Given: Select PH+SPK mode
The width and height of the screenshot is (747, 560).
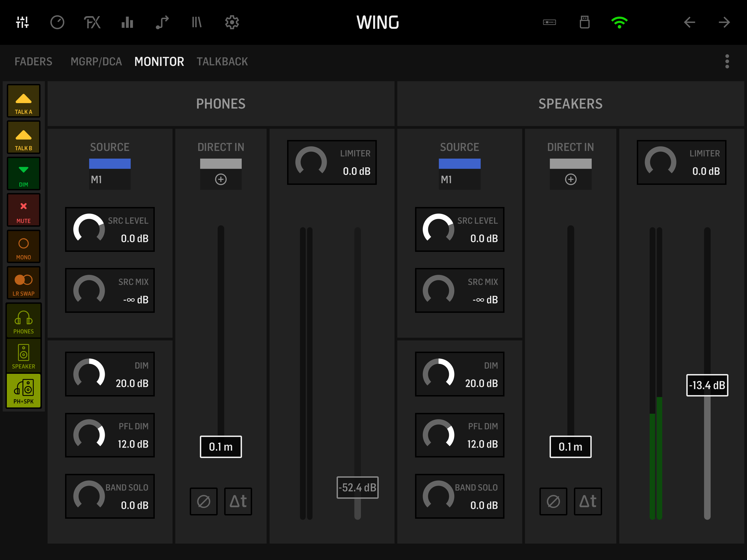Looking at the screenshot, I should click(24, 391).
